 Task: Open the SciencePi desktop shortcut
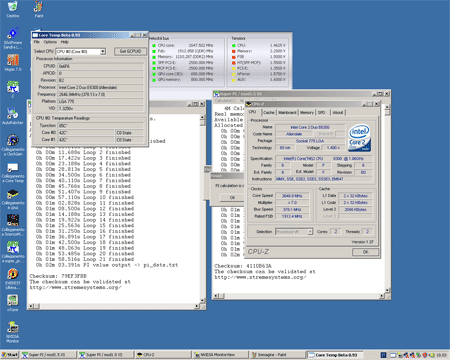point(13,225)
